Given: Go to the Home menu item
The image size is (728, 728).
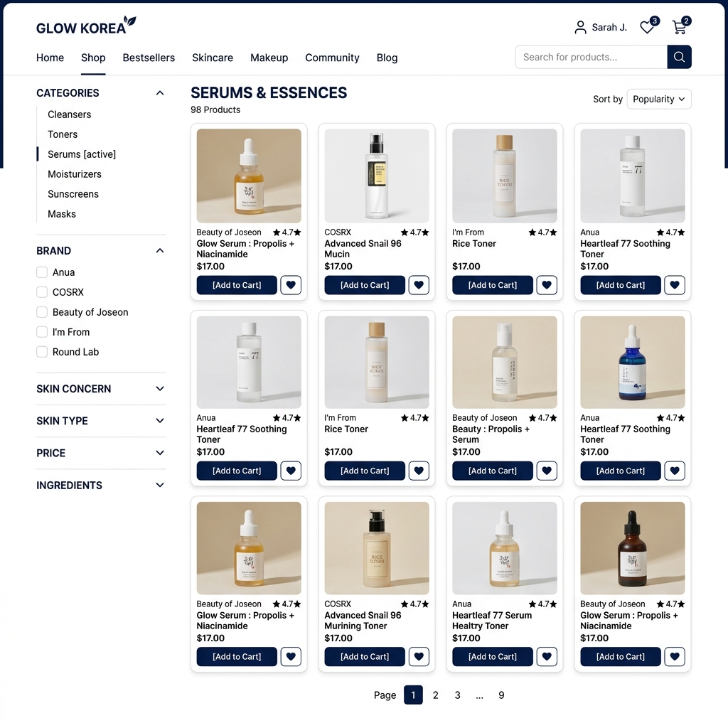Looking at the screenshot, I should pos(50,58).
